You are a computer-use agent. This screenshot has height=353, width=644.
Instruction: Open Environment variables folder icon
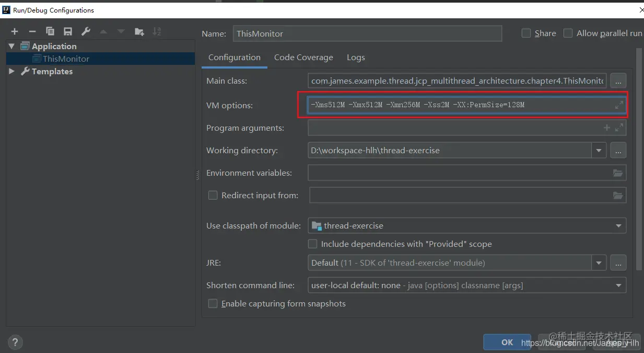click(618, 173)
